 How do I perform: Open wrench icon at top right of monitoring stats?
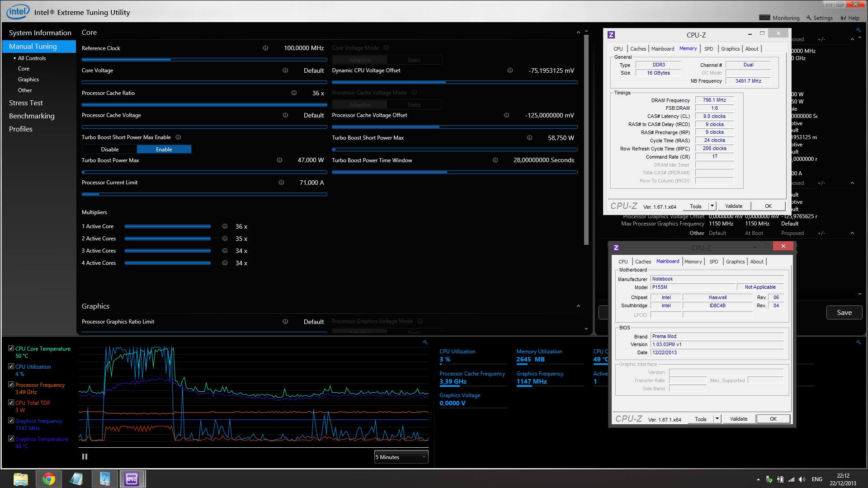[x=859, y=343]
